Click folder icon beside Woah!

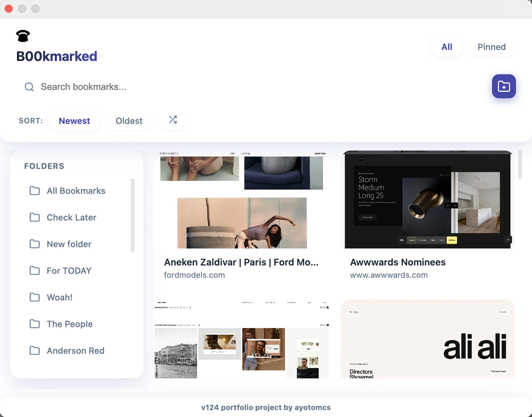35,297
